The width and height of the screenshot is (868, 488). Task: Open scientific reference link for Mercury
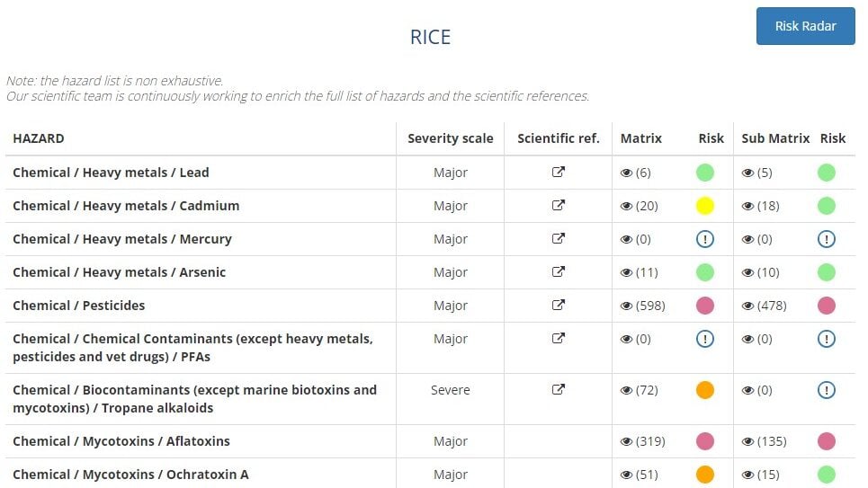[x=558, y=238]
